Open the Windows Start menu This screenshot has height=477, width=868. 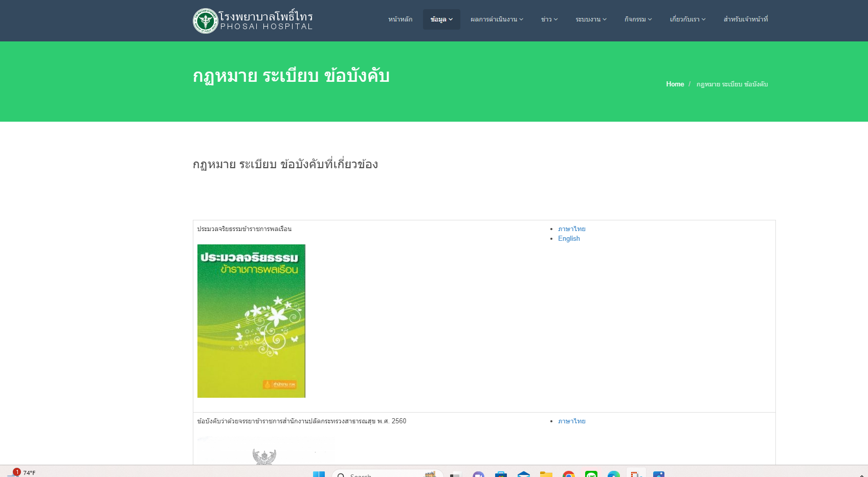[319, 474]
